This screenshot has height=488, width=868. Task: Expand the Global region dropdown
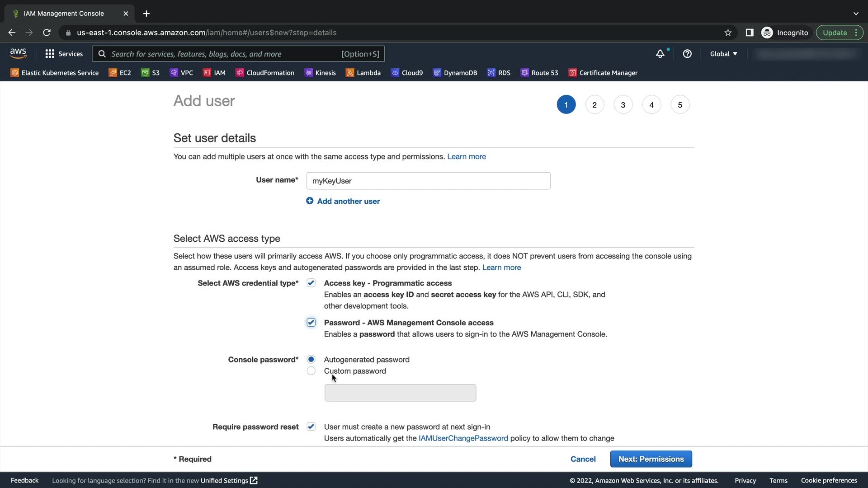[x=723, y=54]
